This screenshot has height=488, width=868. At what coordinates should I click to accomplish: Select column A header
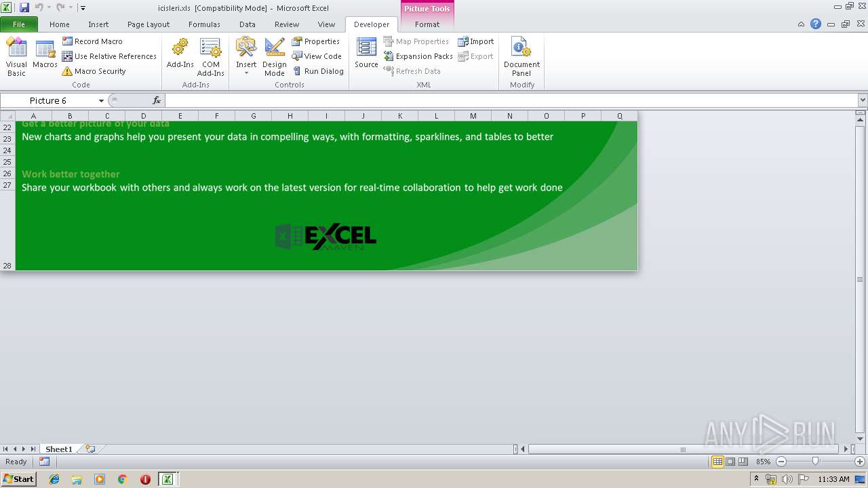33,116
